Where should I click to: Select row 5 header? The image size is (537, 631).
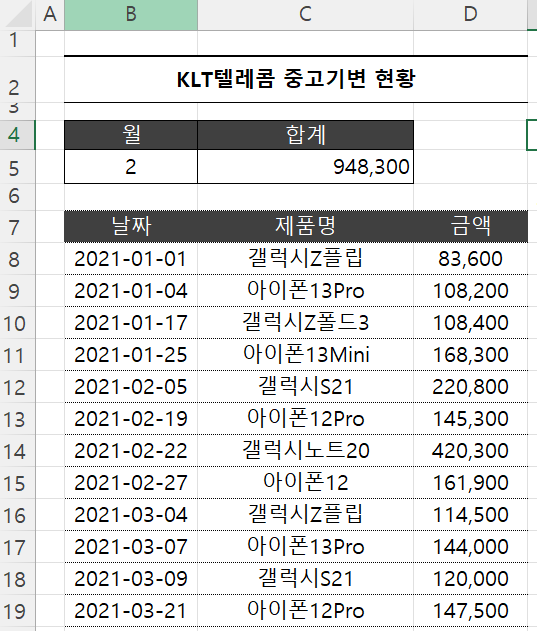pos(18,167)
